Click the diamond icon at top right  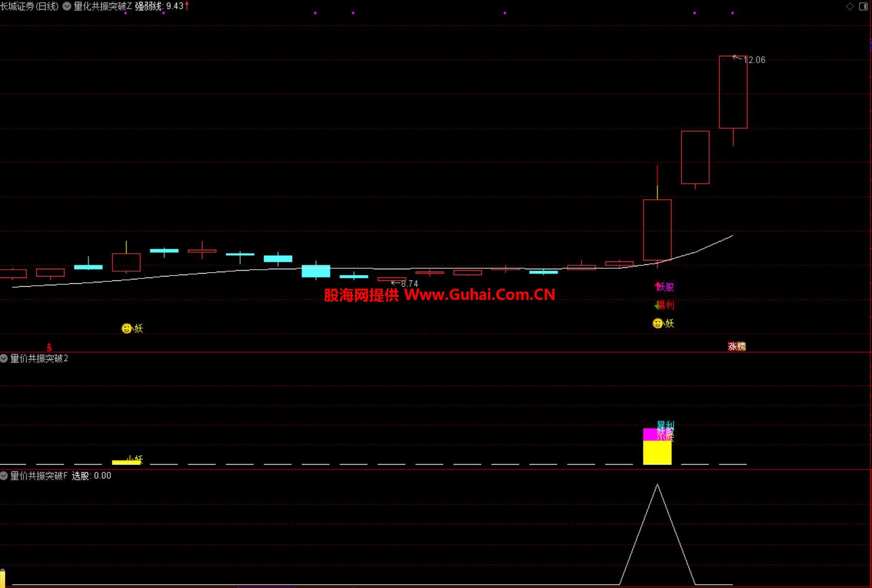click(850, 6)
